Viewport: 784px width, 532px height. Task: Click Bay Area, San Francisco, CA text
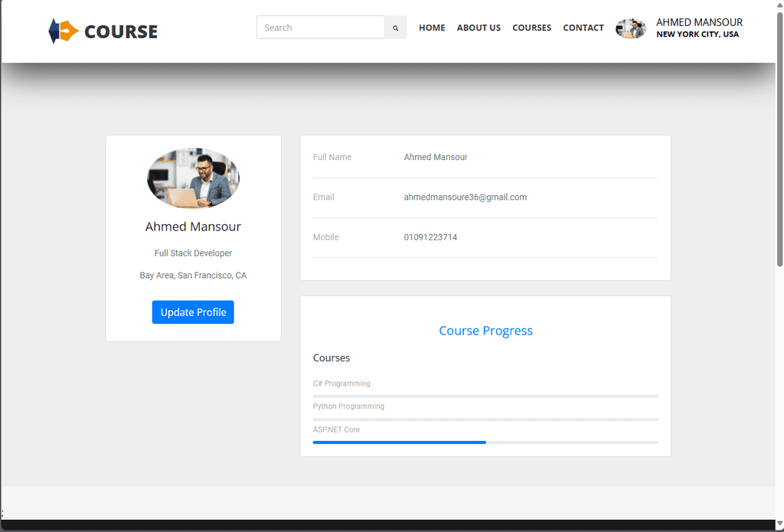193,276
